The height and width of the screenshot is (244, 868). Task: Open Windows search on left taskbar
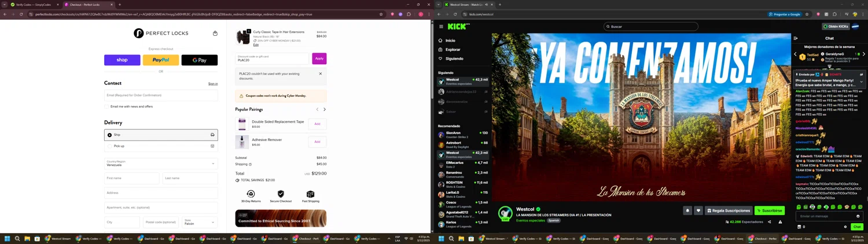tap(17, 238)
